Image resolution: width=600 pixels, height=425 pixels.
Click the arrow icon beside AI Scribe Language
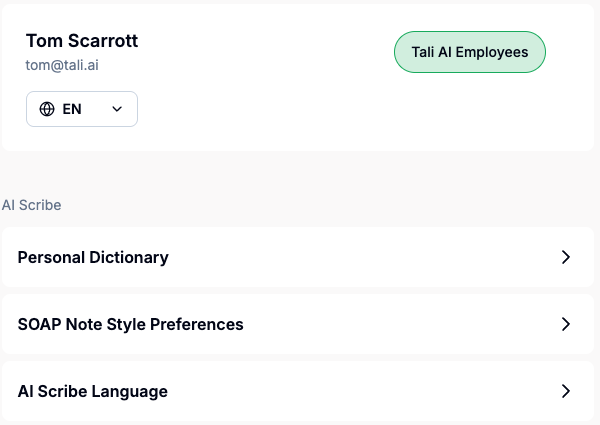(x=565, y=391)
